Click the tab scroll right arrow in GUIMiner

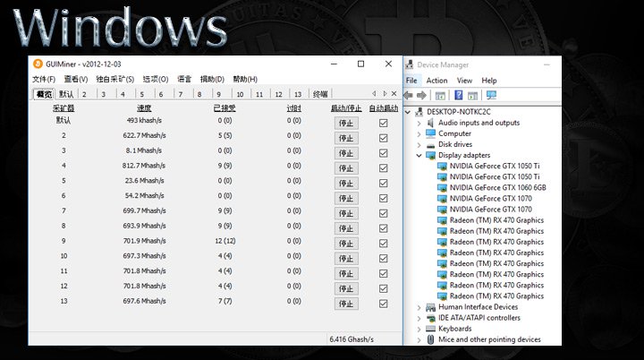click(x=385, y=93)
